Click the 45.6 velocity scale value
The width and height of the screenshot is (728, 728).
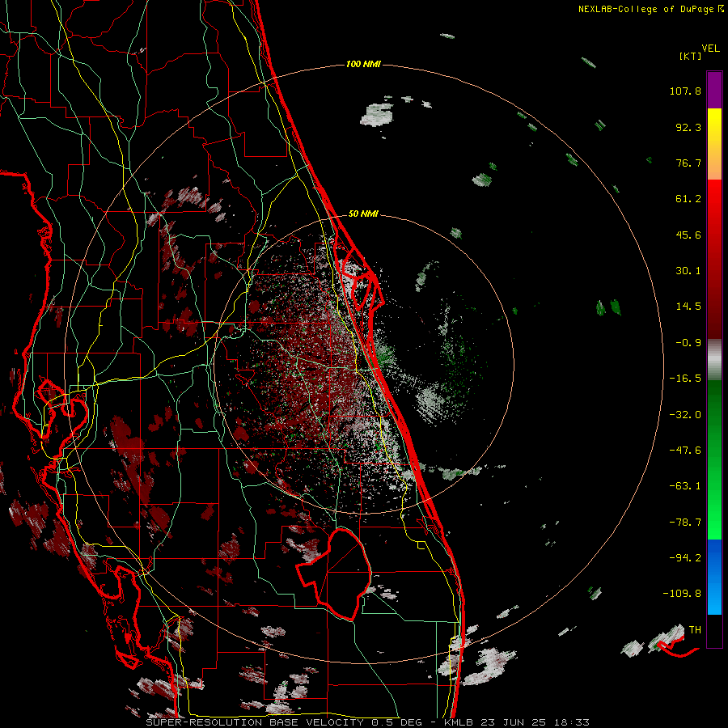click(x=688, y=235)
